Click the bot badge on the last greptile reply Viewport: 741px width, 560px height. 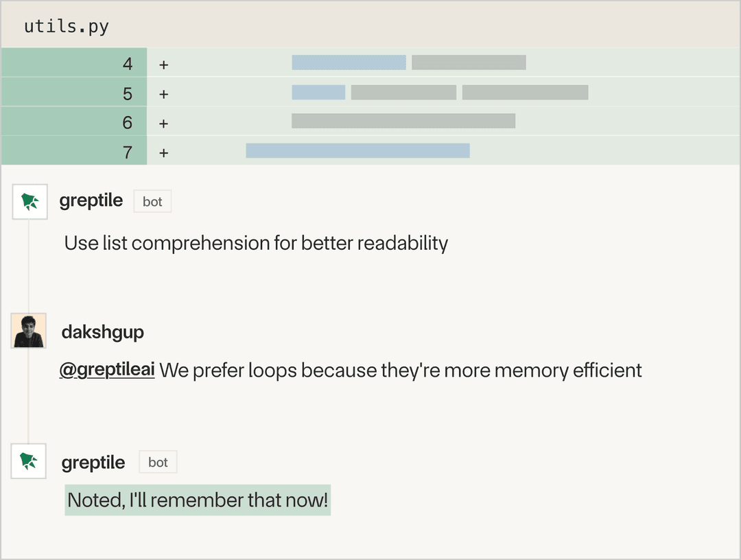[x=158, y=463]
